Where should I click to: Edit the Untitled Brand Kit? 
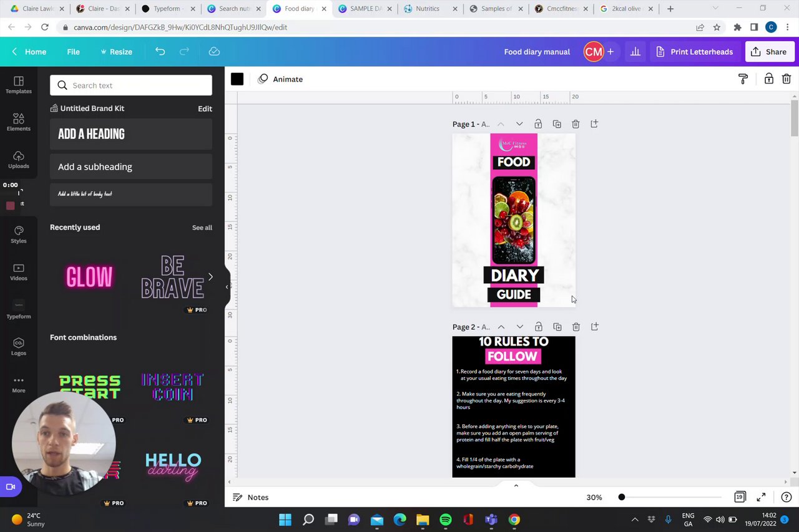point(205,109)
